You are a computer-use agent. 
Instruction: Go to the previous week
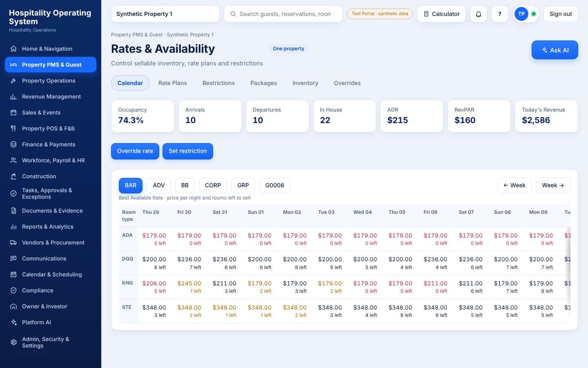click(514, 185)
